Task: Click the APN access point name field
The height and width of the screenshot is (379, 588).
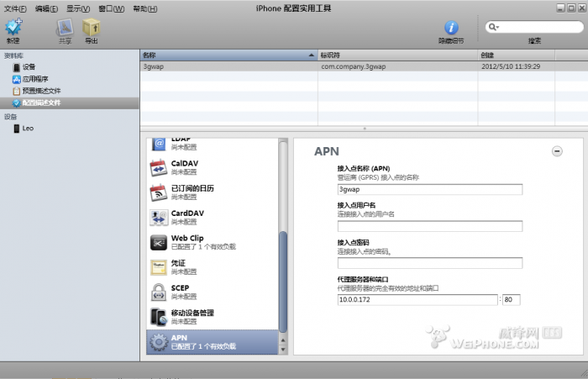Action: (430, 190)
